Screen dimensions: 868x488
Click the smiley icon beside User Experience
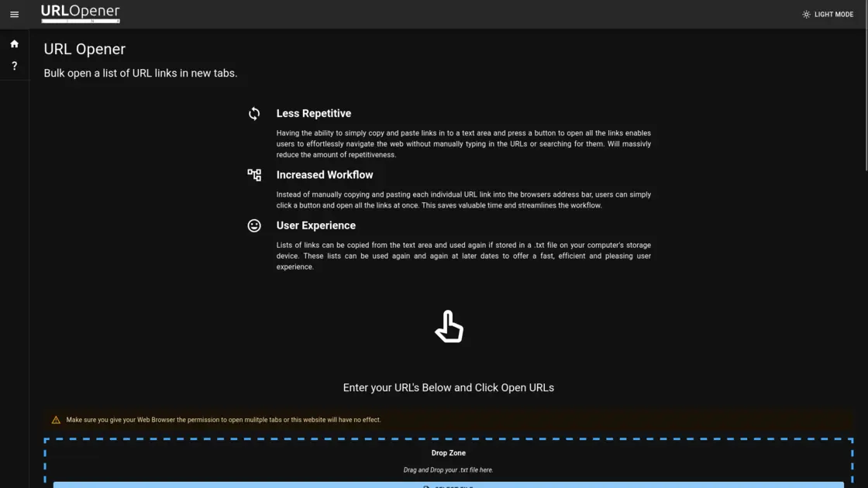[x=254, y=225]
